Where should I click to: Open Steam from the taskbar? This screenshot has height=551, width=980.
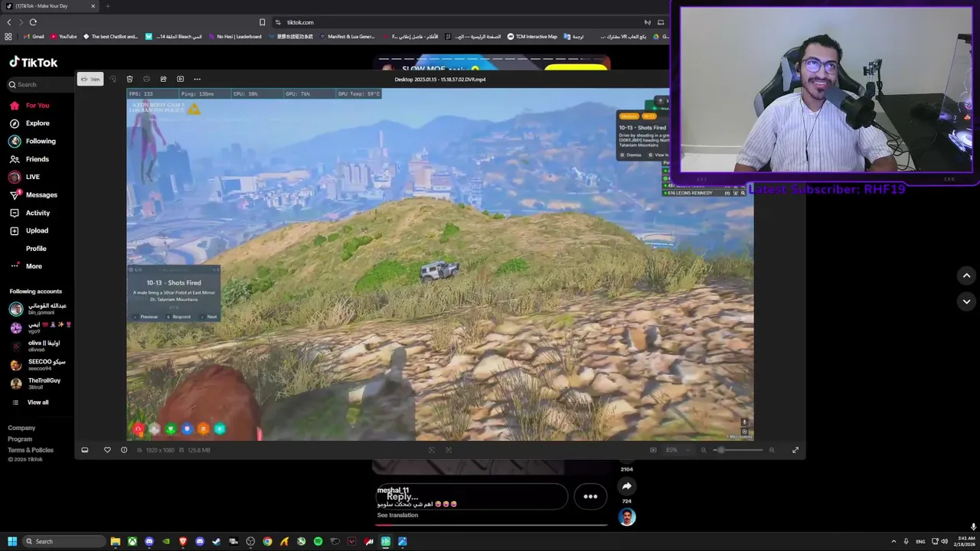click(x=217, y=541)
